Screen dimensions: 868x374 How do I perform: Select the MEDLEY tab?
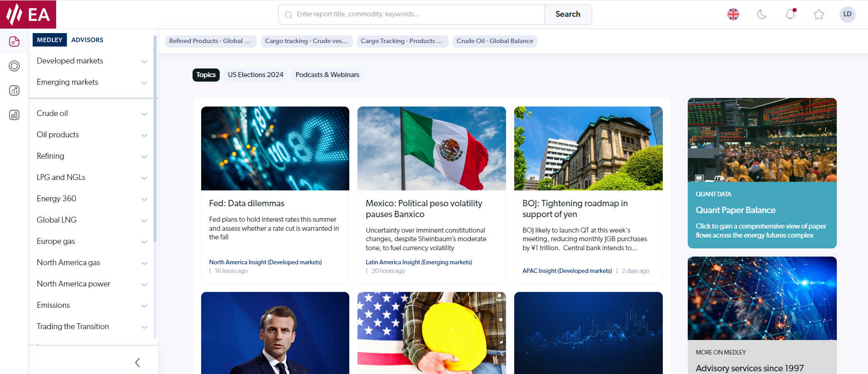50,40
